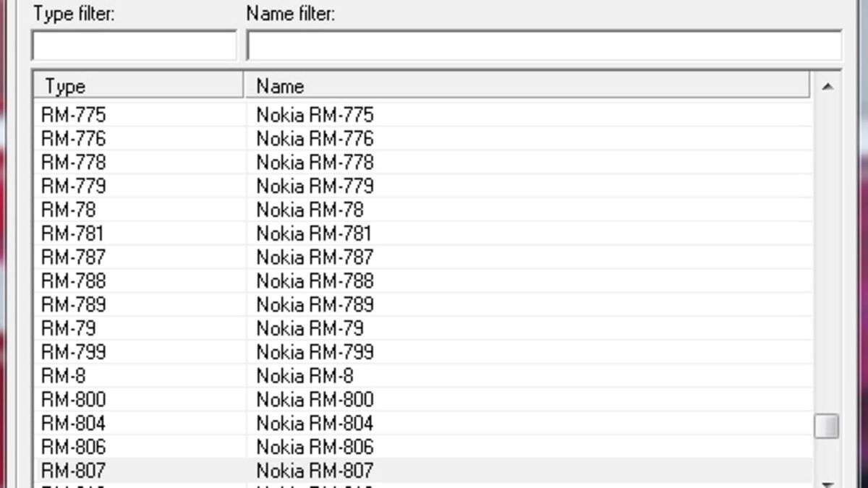
Task: Choose the Nokia RM-779 entry
Action: [315, 187]
